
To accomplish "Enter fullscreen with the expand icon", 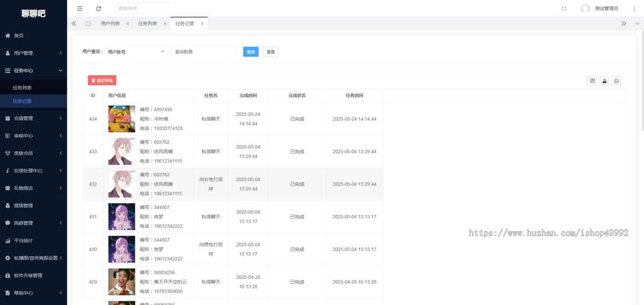I will [564, 9].
